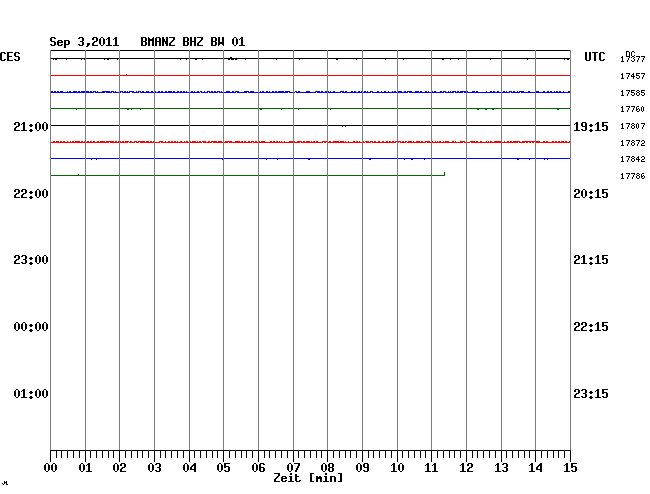Click the '02' minute tick label

(119, 468)
